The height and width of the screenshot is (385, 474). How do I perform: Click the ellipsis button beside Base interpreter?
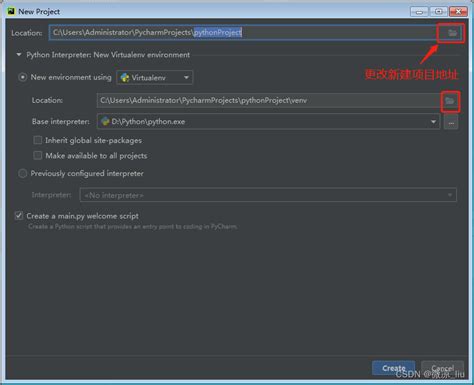pyautogui.click(x=451, y=122)
